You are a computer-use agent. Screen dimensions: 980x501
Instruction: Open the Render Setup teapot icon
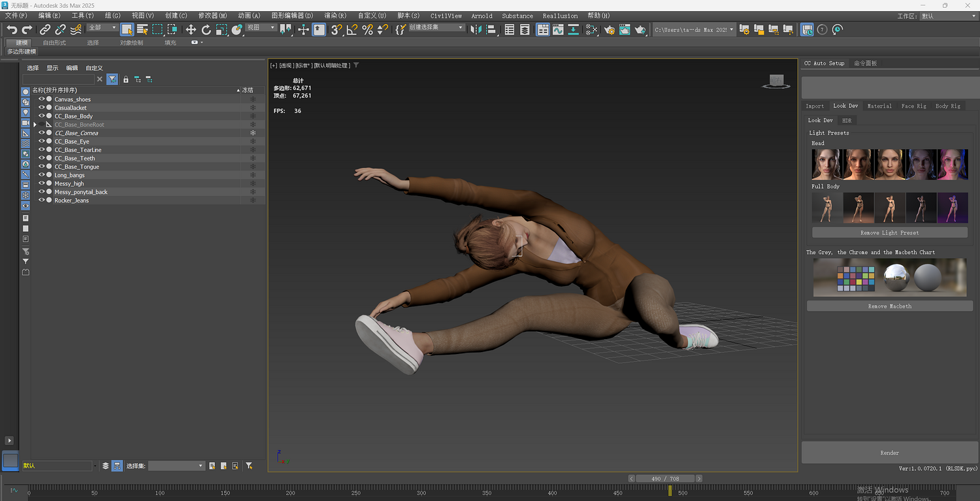[x=610, y=29]
